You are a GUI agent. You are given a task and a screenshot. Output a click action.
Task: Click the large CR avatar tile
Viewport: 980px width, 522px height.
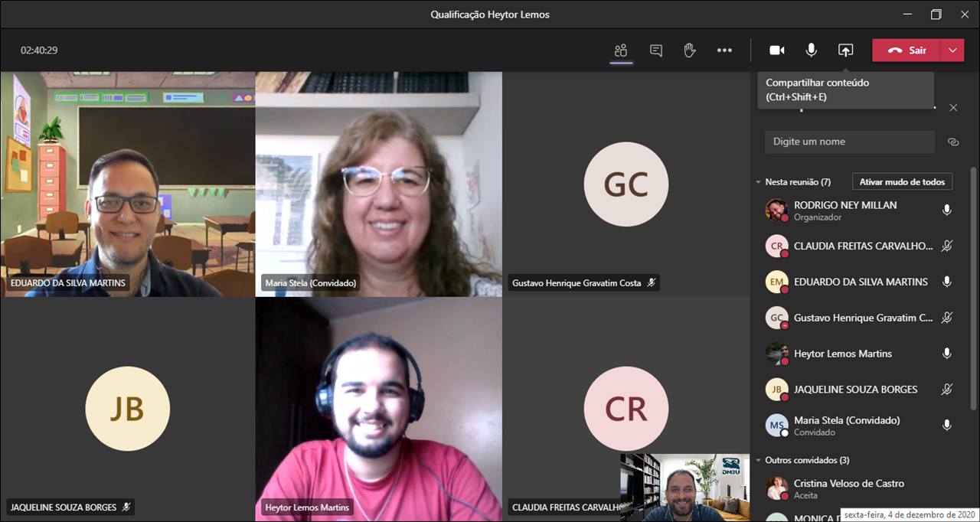626,409
